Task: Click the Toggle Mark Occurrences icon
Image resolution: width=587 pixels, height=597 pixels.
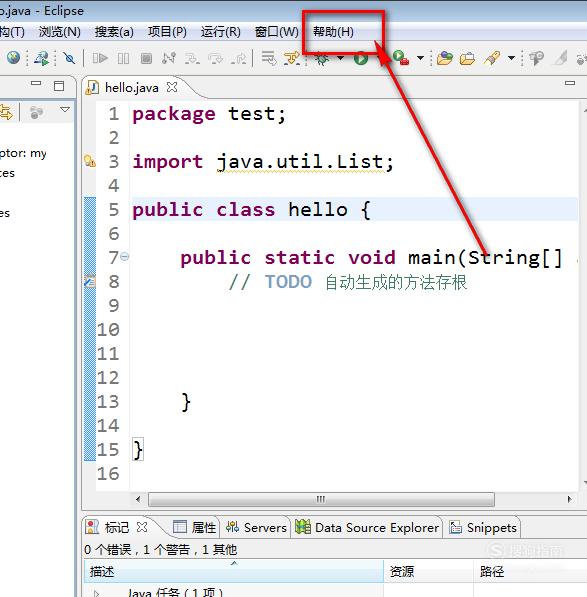Action: coord(536,58)
